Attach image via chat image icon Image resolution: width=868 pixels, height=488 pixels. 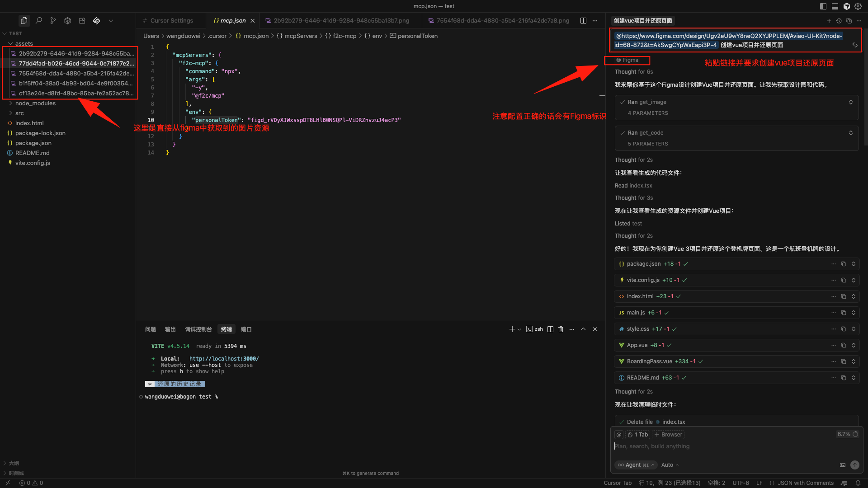pyautogui.click(x=843, y=465)
